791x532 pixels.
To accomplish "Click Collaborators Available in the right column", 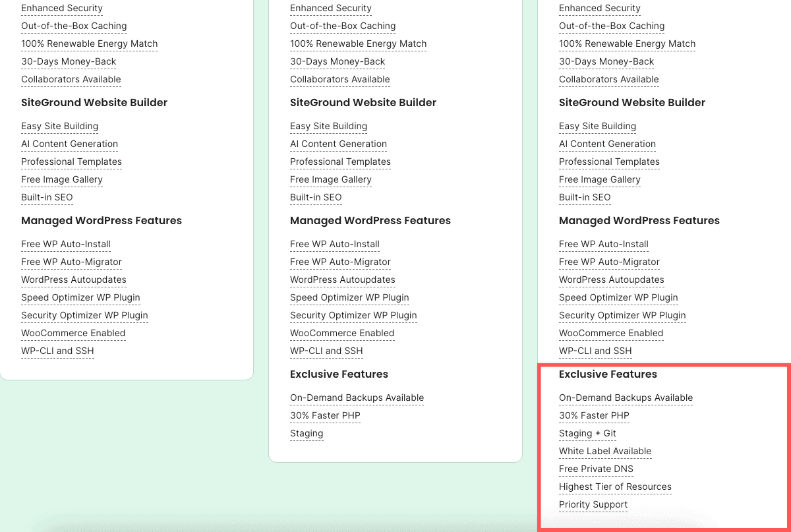I will coord(609,80).
